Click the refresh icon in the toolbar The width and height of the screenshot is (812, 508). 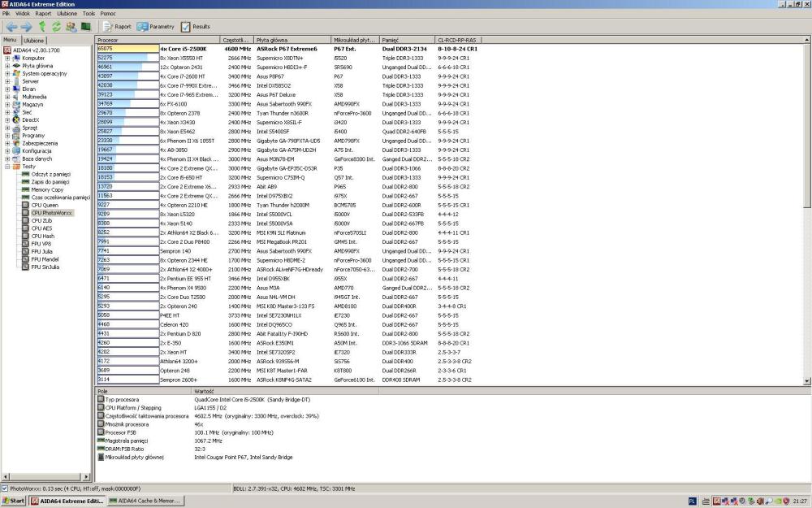pos(55,27)
